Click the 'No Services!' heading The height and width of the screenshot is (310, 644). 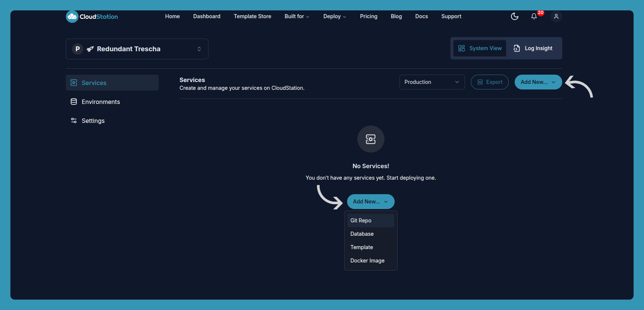(371, 166)
